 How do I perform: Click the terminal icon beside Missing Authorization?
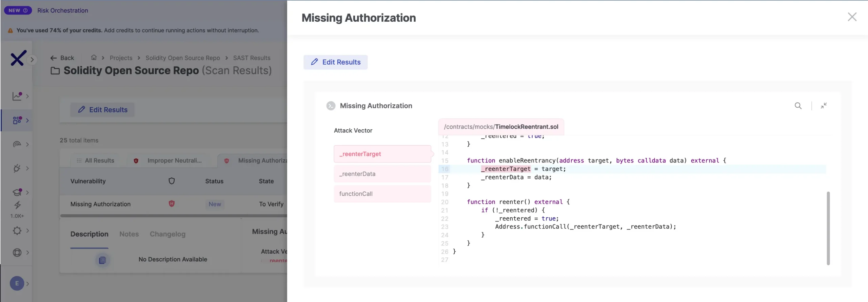pos(331,106)
